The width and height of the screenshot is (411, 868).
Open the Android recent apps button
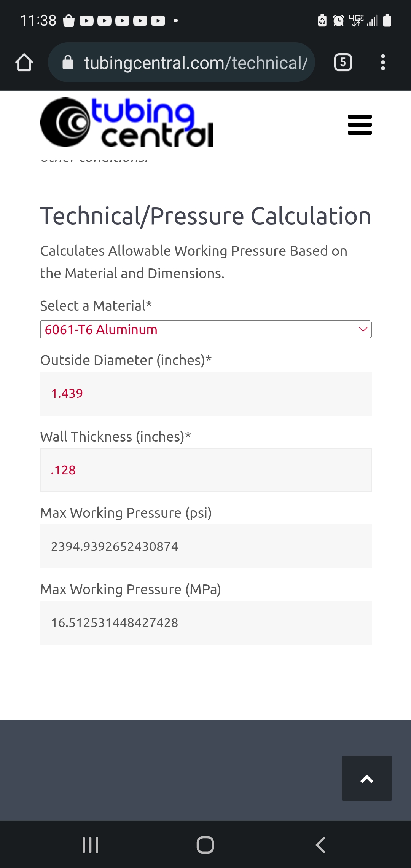[91, 845]
